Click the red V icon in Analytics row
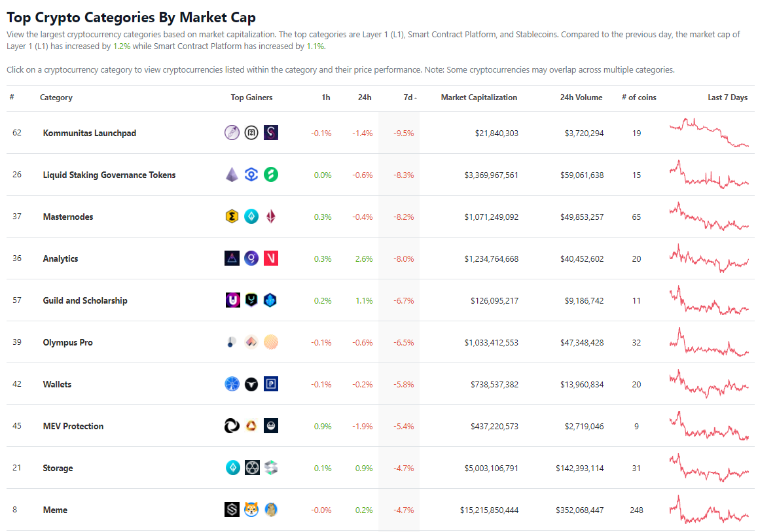 (x=271, y=258)
